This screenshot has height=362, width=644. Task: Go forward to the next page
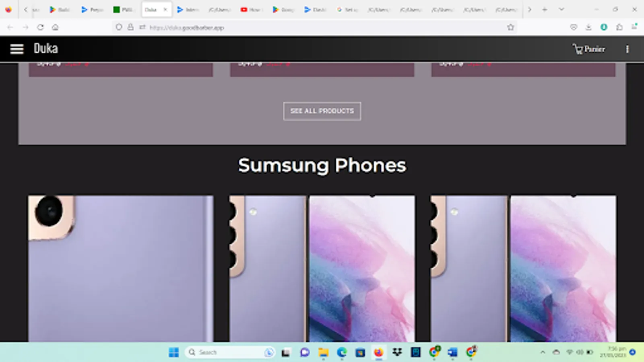coord(25,27)
